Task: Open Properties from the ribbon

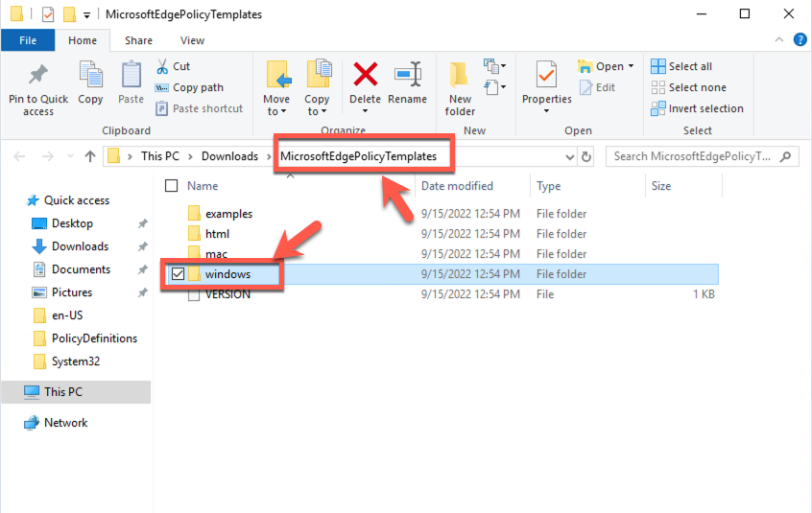Action: point(546,77)
